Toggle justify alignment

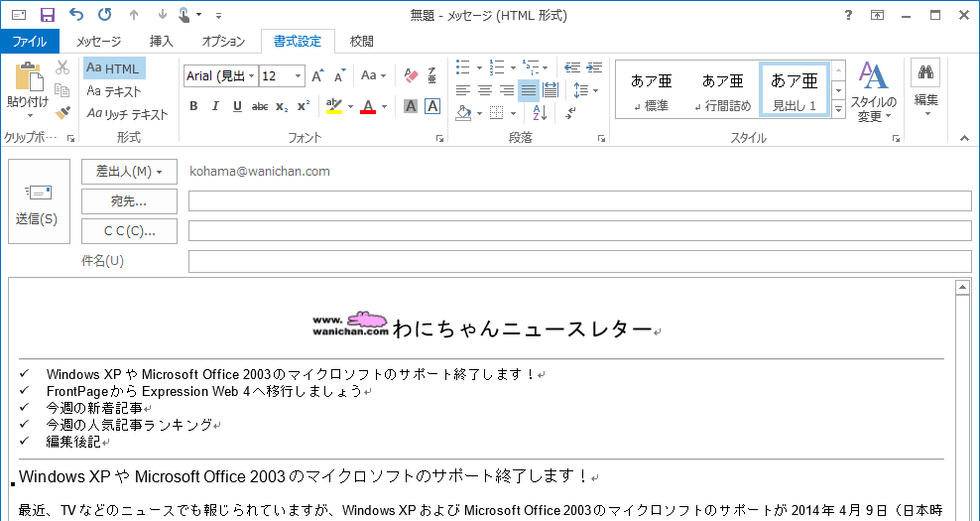pos(529,90)
